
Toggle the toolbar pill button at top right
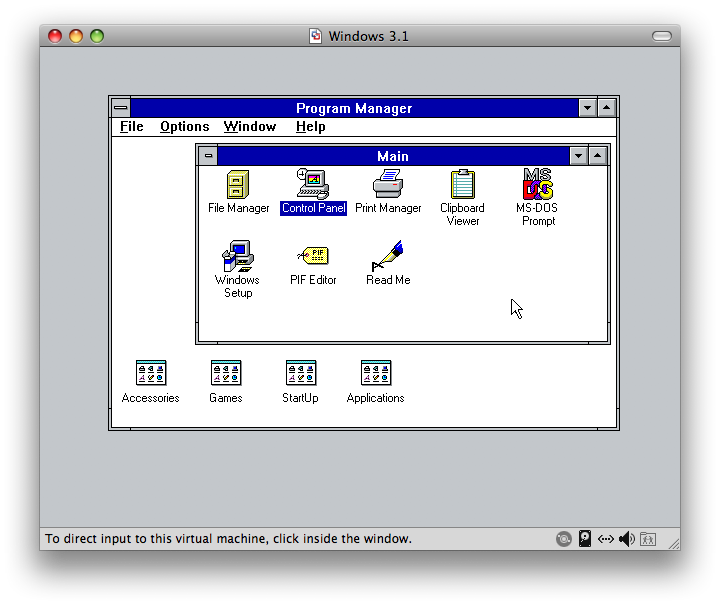[662, 36]
